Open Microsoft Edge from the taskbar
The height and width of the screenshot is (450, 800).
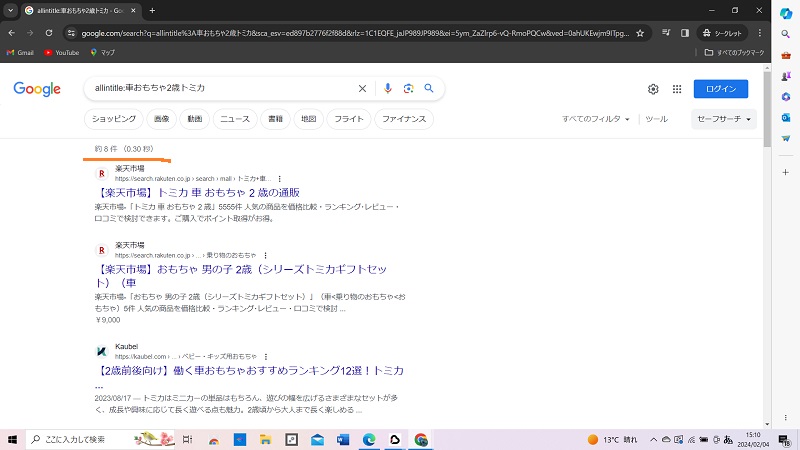(x=369, y=439)
